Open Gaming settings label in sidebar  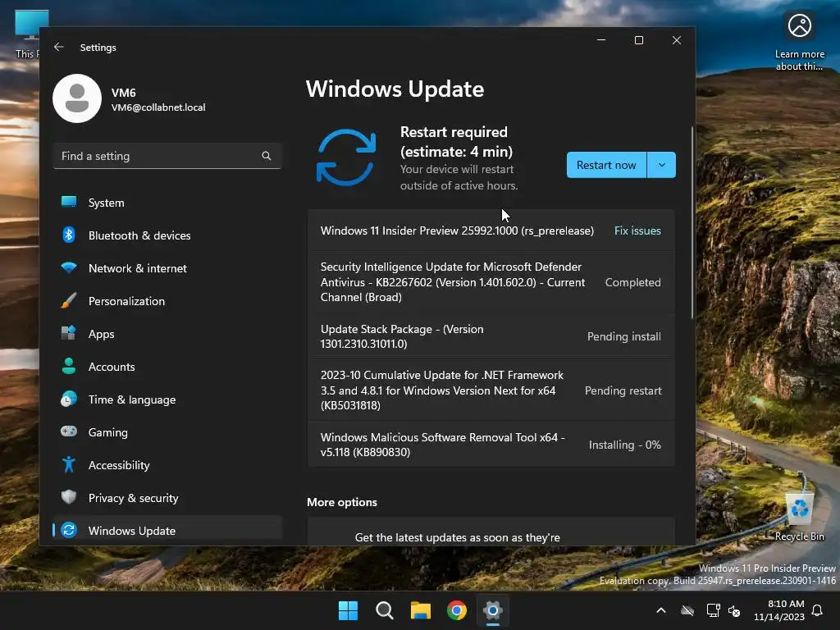(108, 432)
